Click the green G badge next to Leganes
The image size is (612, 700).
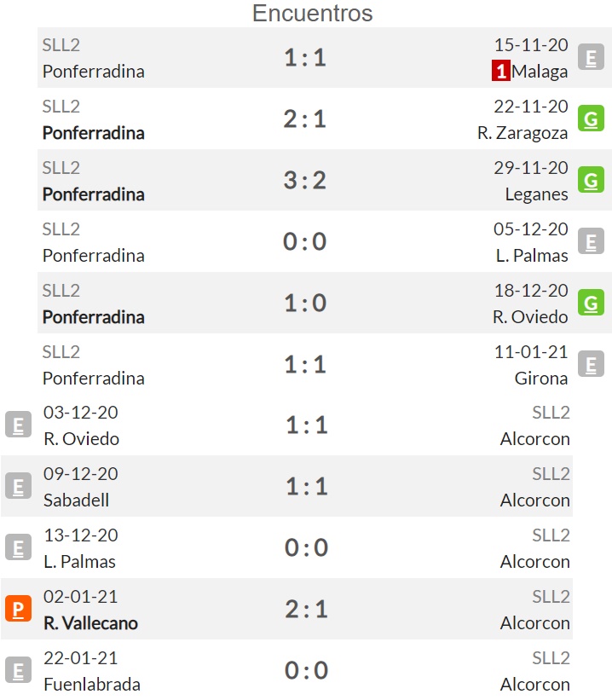point(591,180)
